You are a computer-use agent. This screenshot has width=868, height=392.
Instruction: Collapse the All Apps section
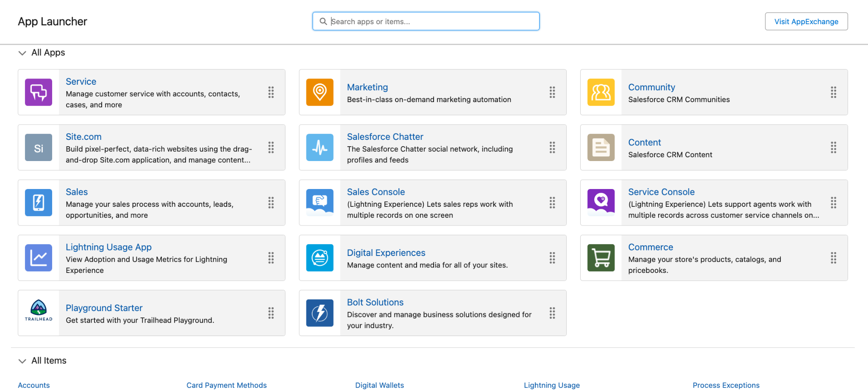coord(22,53)
